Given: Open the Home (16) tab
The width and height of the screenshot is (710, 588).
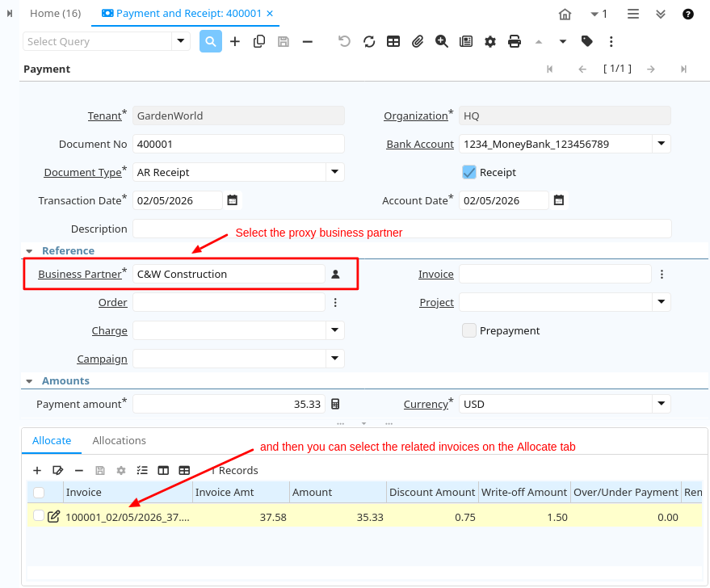Looking at the screenshot, I should click(55, 14).
